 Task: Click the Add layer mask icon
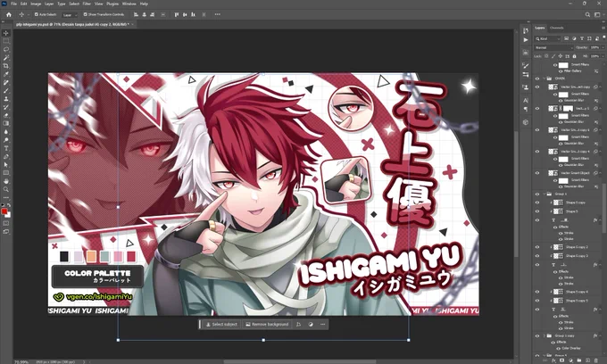561,360
